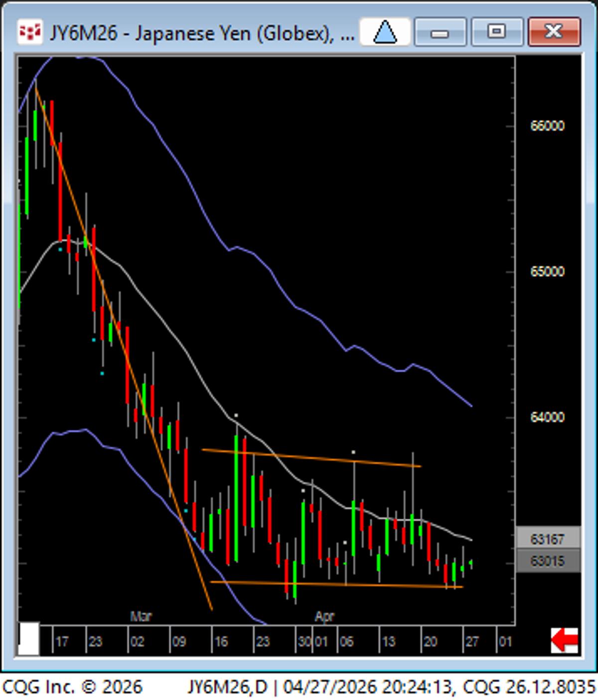The image size is (598, 700).
Task: Select the upper orange channel trendline
Action: [311, 458]
